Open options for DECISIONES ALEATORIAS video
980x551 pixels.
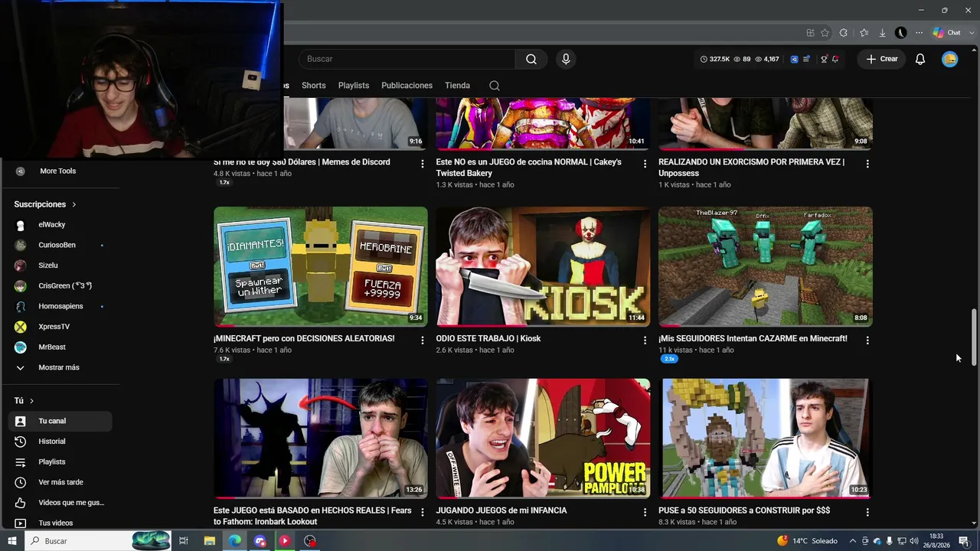422,340
